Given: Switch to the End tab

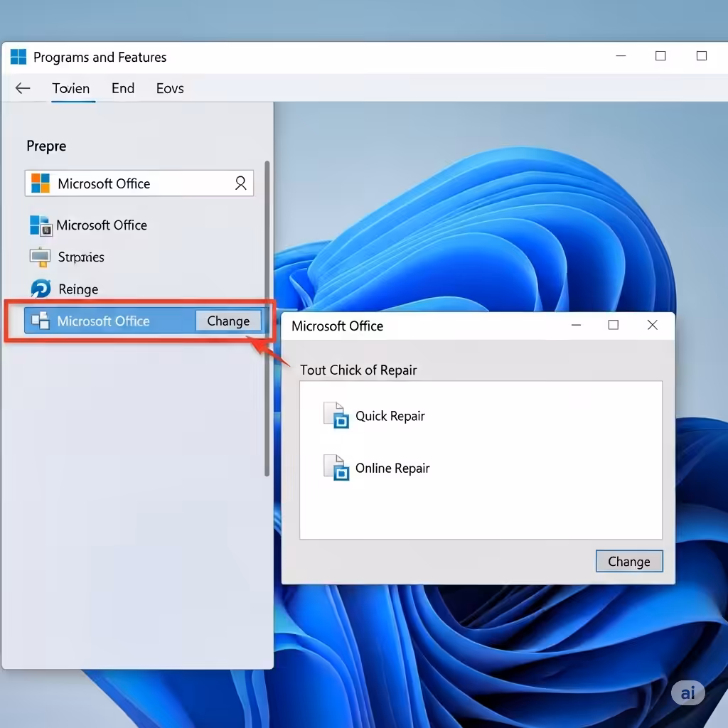Looking at the screenshot, I should point(123,88).
